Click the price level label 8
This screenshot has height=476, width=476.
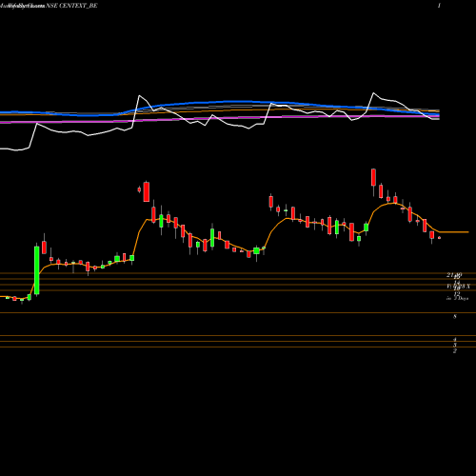point(455,316)
